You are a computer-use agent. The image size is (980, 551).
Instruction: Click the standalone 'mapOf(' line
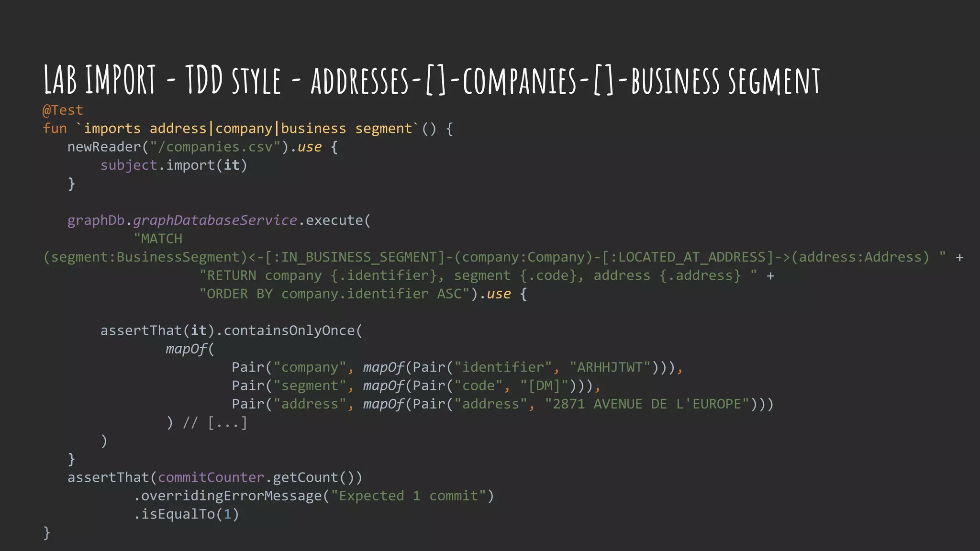coord(190,349)
